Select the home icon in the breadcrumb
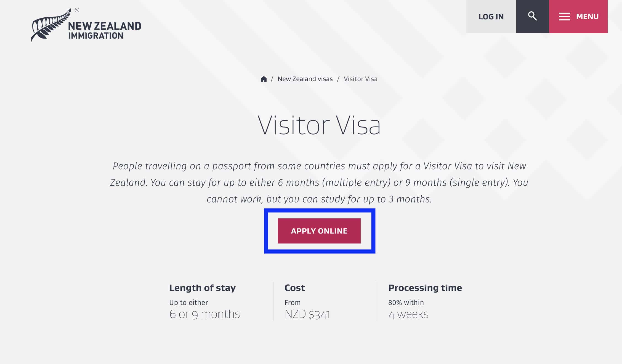The image size is (622, 364). coord(264,79)
